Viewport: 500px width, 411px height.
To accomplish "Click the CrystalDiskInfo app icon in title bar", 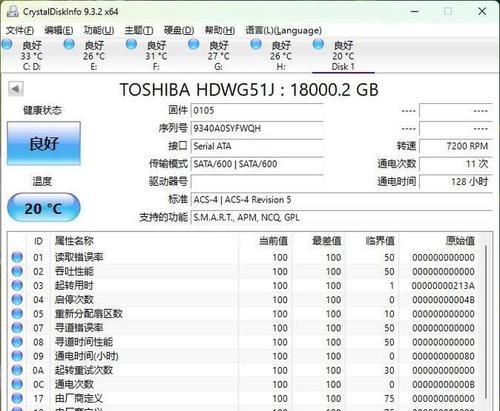I will point(13,11).
